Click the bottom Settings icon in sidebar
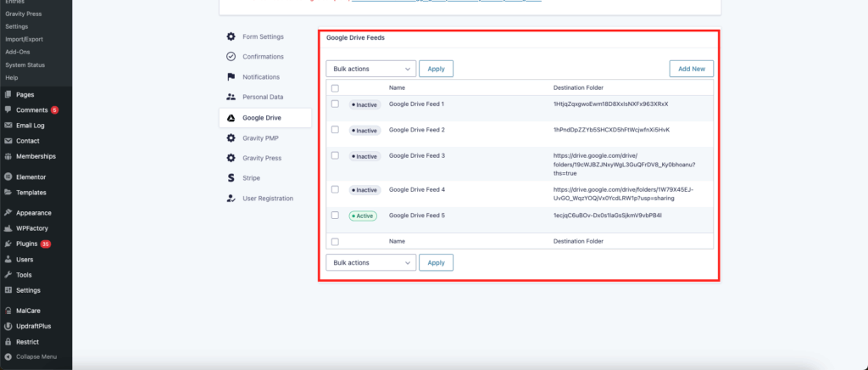This screenshot has height=370, width=868. 8,290
